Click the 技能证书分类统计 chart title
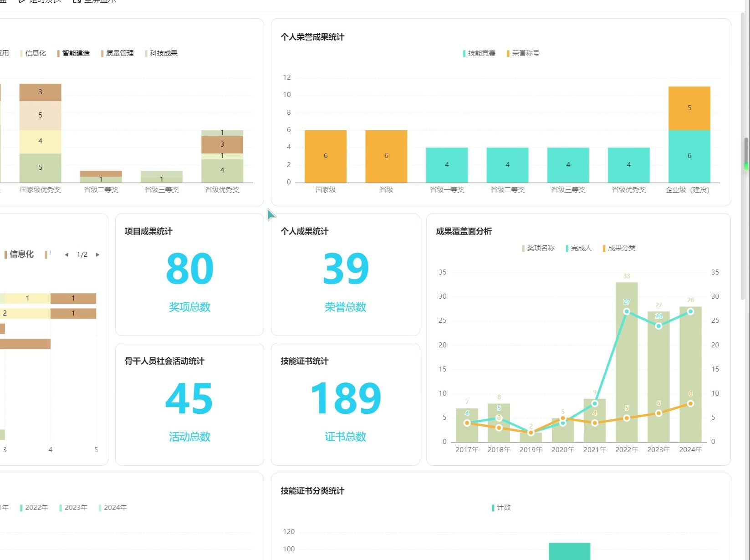This screenshot has height=560, width=750. [x=312, y=491]
